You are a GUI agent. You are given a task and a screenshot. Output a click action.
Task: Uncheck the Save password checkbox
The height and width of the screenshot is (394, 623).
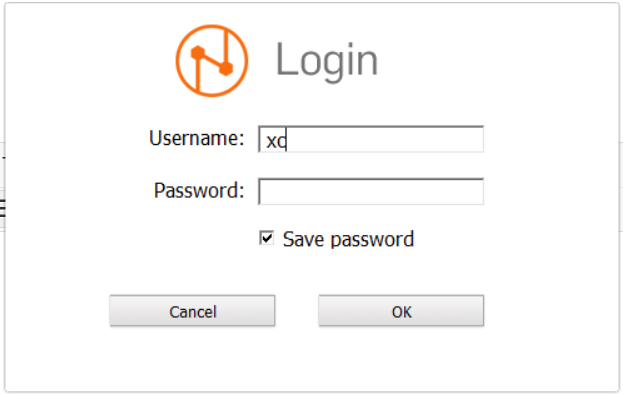coord(266,238)
